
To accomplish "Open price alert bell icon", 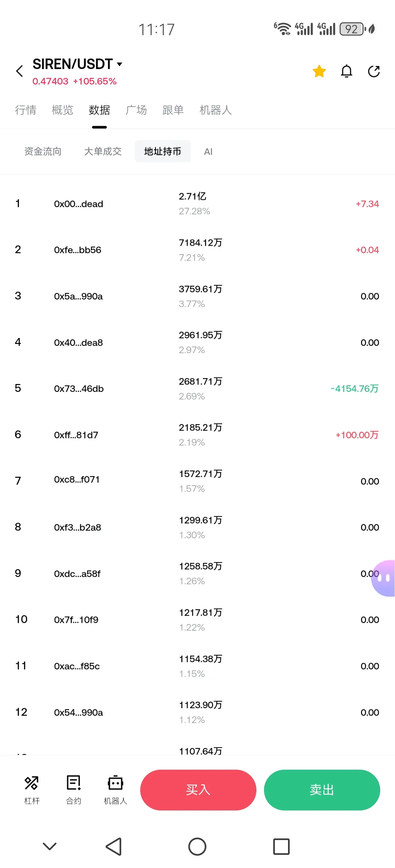I will (346, 71).
